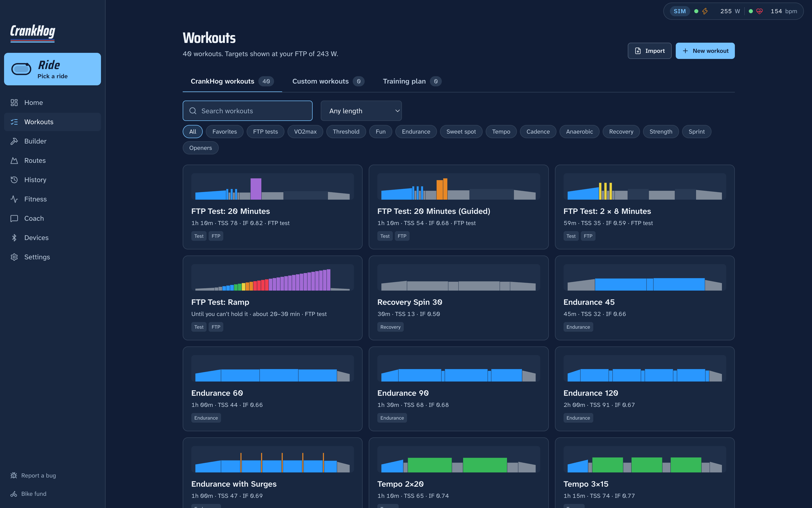Toggle the Anaerobic filter chip
Image resolution: width=812 pixels, height=508 pixels.
[580, 132]
